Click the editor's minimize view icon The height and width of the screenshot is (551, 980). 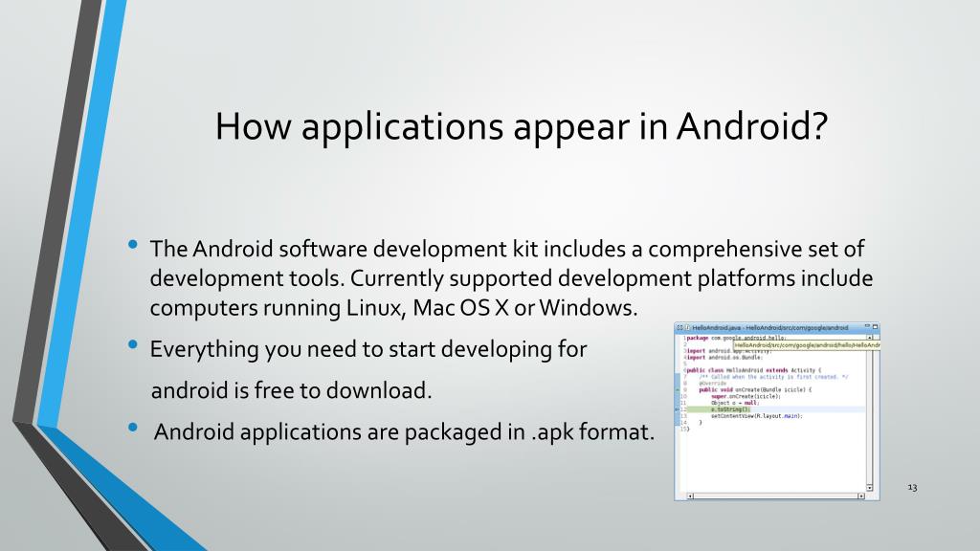pos(867,326)
